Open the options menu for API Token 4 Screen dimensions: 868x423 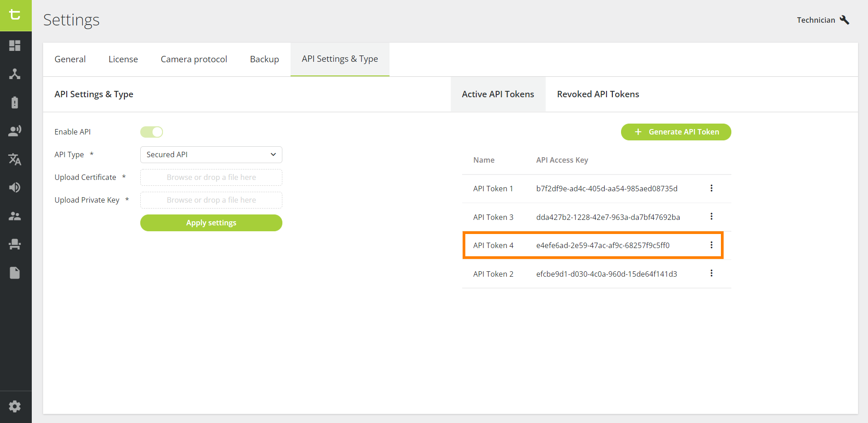click(x=711, y=245)
